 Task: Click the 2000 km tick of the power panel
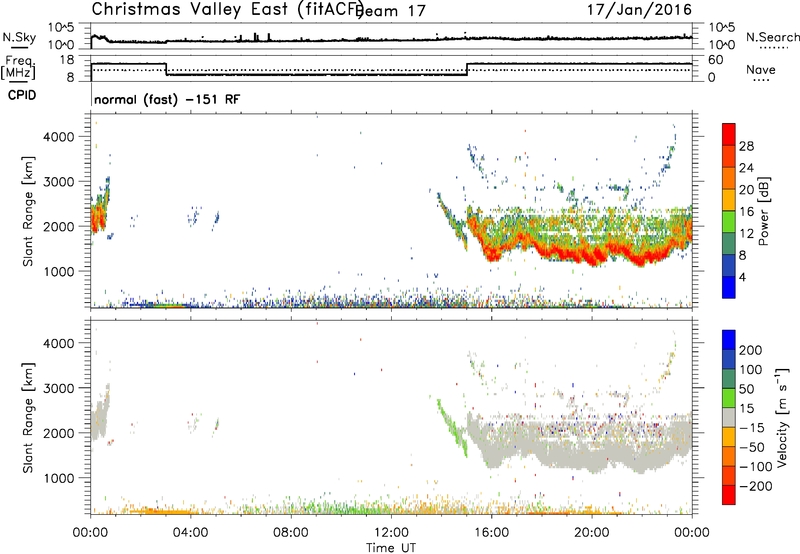point(58,226)
